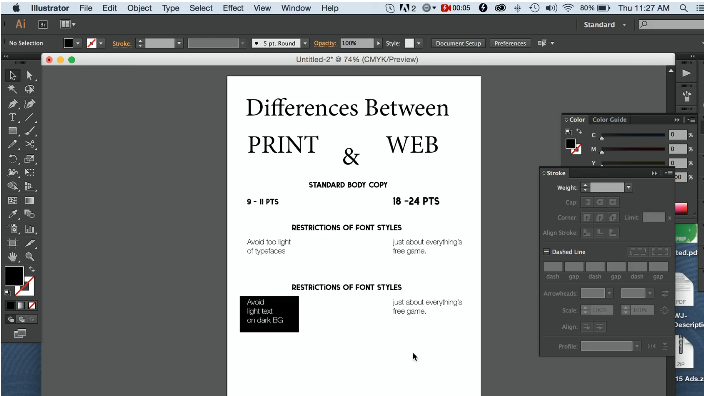
Task: Select the Paintbrush tool
Action: point(30,131)
